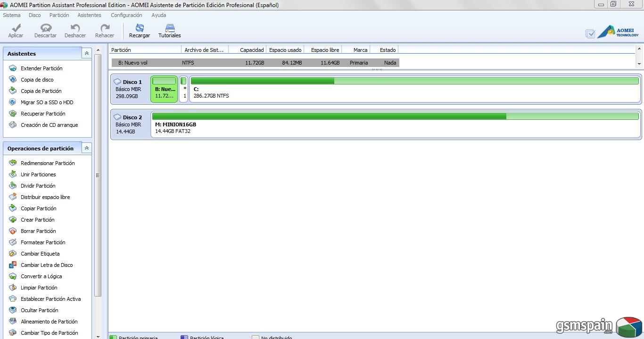
Task: Sort by the Capacidad column header
Action: coord(248,50)
